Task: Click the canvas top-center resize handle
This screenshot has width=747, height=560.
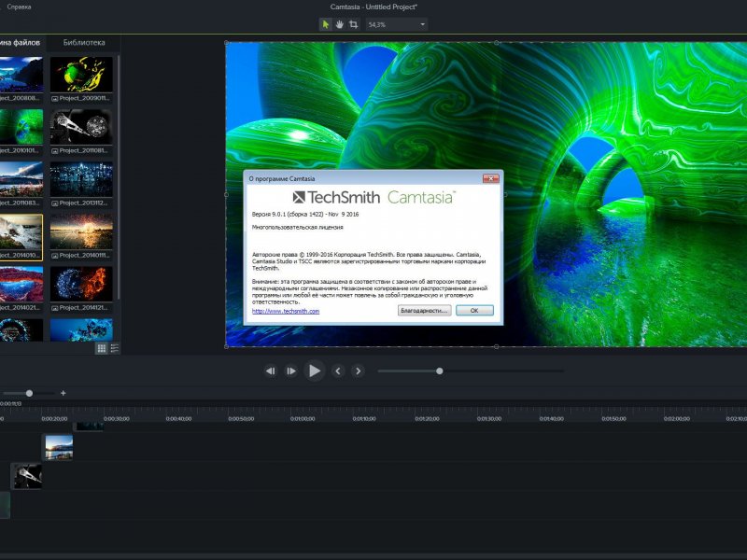Action: tap(497, 42)
